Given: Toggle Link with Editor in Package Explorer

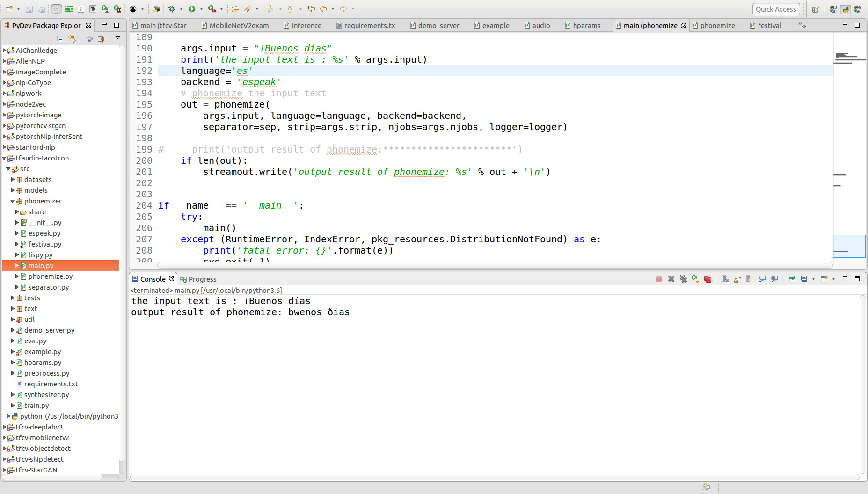Looking at the screenshot, I should coord(72,39).
